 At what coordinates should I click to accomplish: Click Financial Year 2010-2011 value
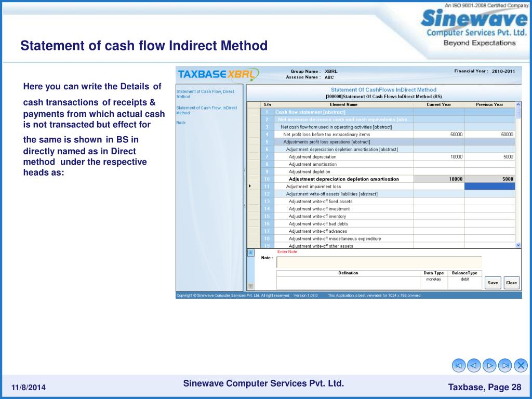[503, 71]
